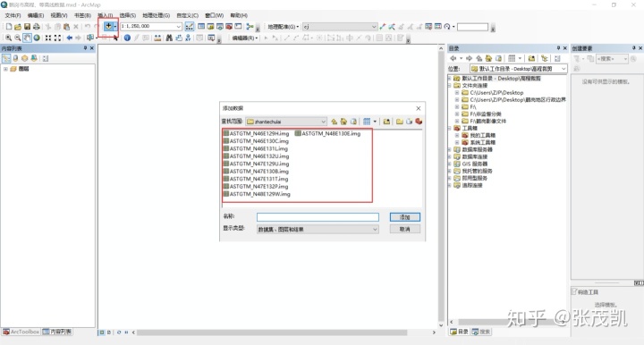Click the Catalog window icon in toolbar

tap(210, 27)
